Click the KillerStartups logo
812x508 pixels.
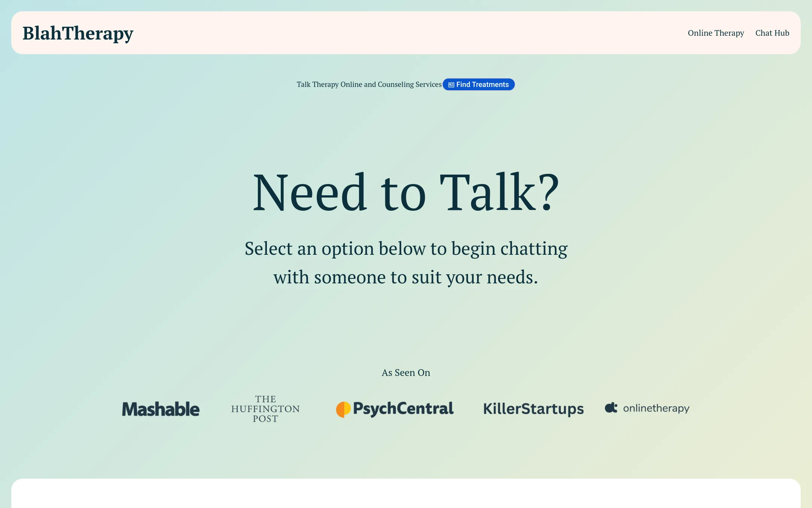pos(533,409)
